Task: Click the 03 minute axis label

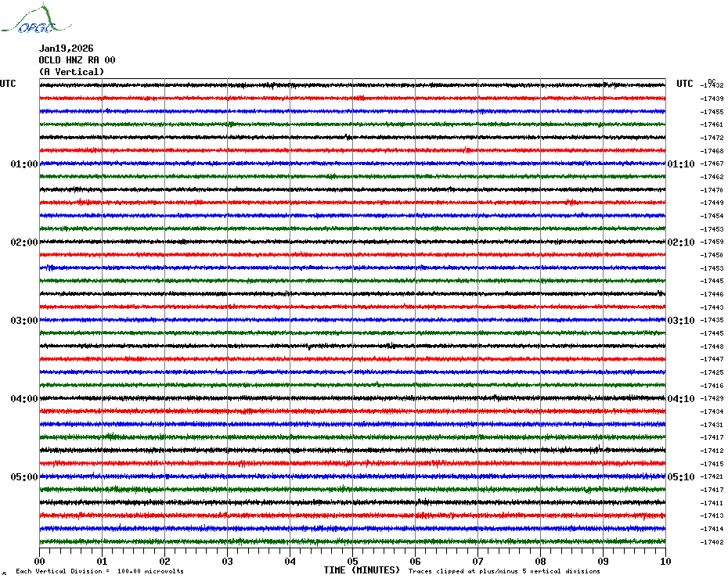Action: (228, 561)
